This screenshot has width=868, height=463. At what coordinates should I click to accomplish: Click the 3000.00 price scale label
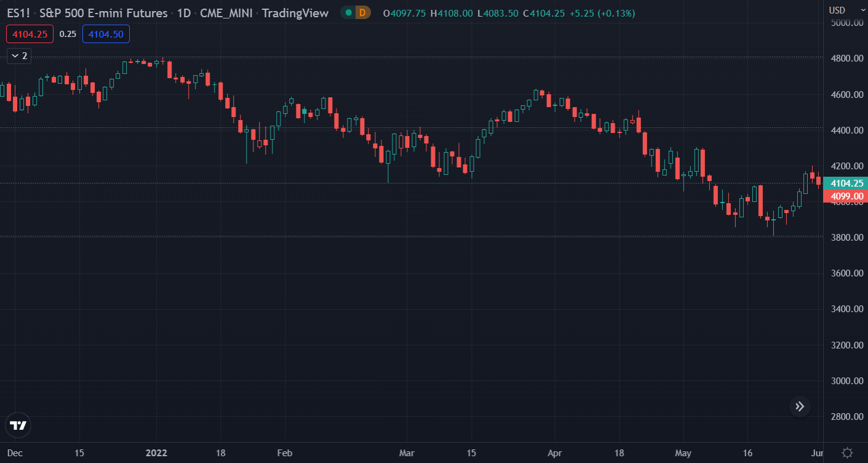846,381
